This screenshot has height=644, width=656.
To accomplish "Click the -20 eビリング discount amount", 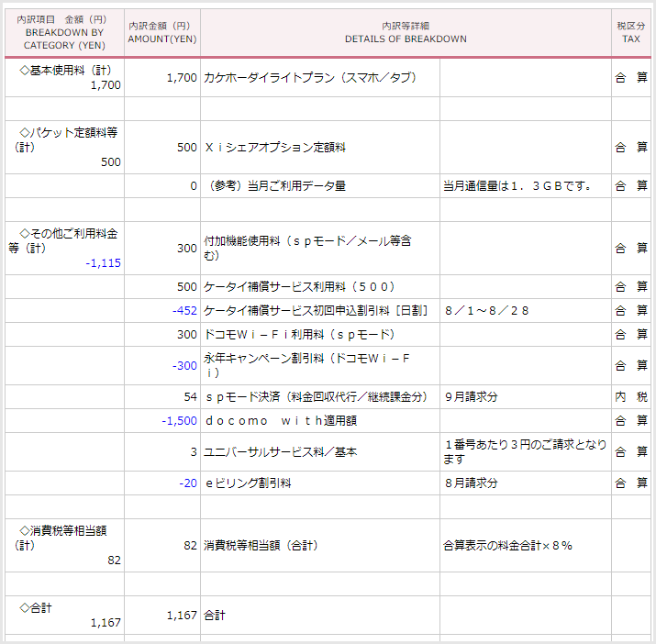I will (x=188, y=483).
